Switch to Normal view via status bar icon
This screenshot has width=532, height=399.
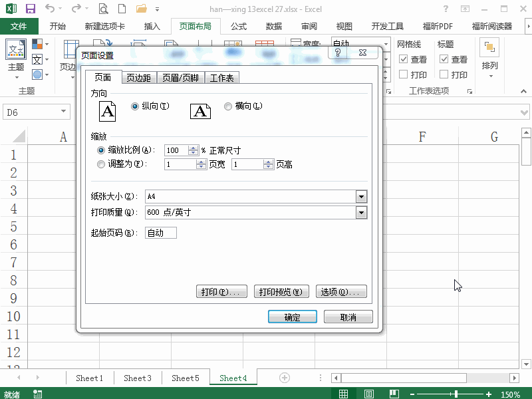coord(344,393)
